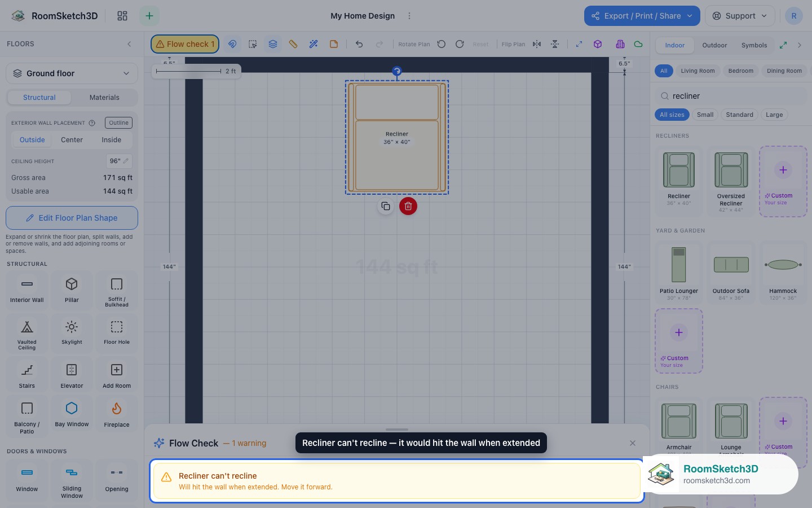812x508 pixels.
Task: Click the green cloud save icon
Action: [638, 44]
